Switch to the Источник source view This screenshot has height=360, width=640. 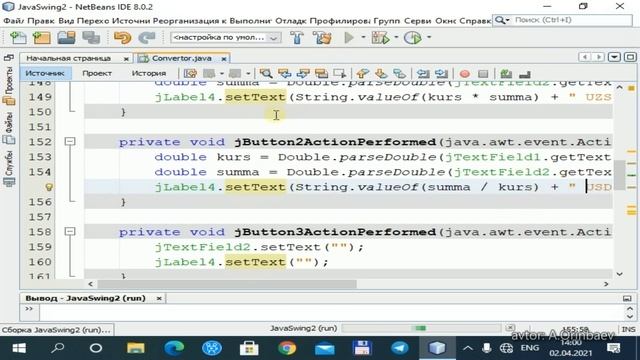pyautogui.click(x=45, y=73)
